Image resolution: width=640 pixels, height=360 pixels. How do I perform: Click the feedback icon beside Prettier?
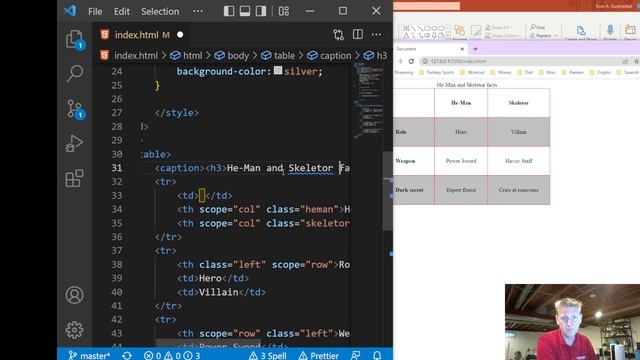tap(356, 356)
